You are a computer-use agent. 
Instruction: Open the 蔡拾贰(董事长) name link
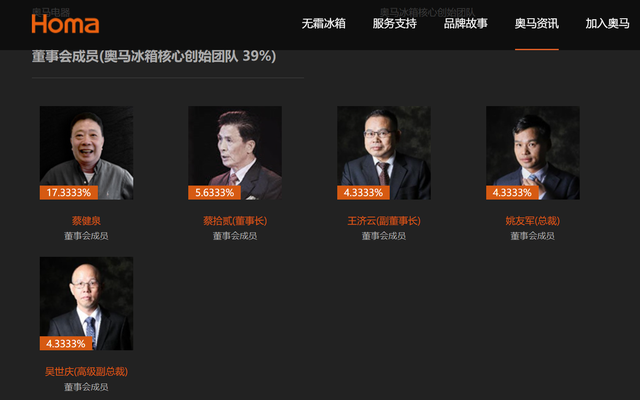[235, 221]
